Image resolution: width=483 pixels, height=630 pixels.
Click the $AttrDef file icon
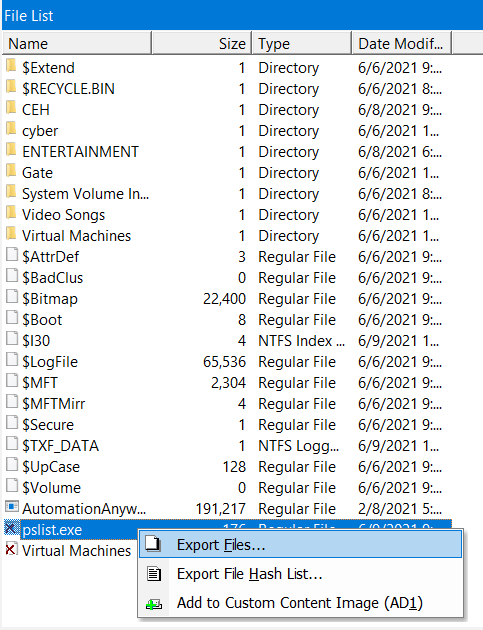coord(12,255)
